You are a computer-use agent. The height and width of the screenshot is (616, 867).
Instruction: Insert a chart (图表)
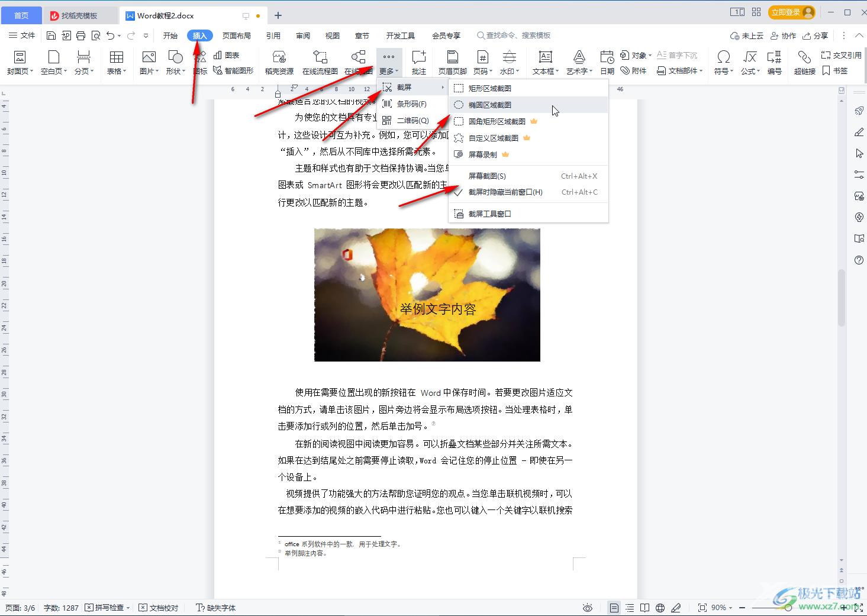coord(226,55)
